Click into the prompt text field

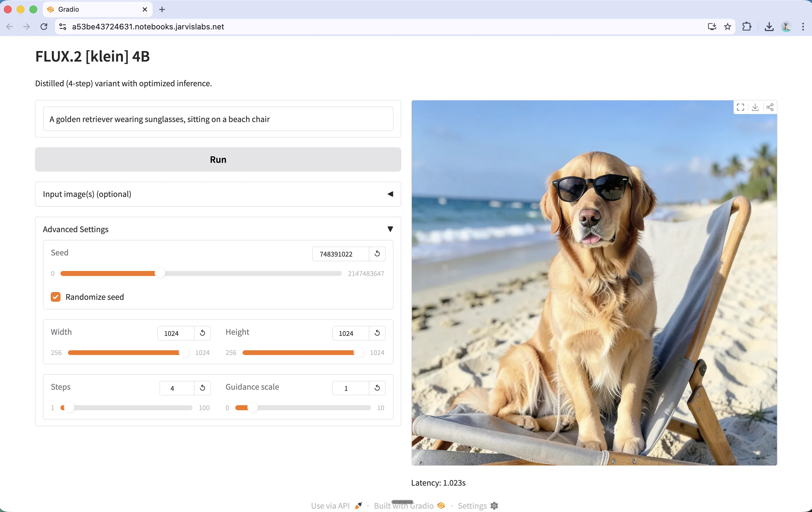pos(218,119)
